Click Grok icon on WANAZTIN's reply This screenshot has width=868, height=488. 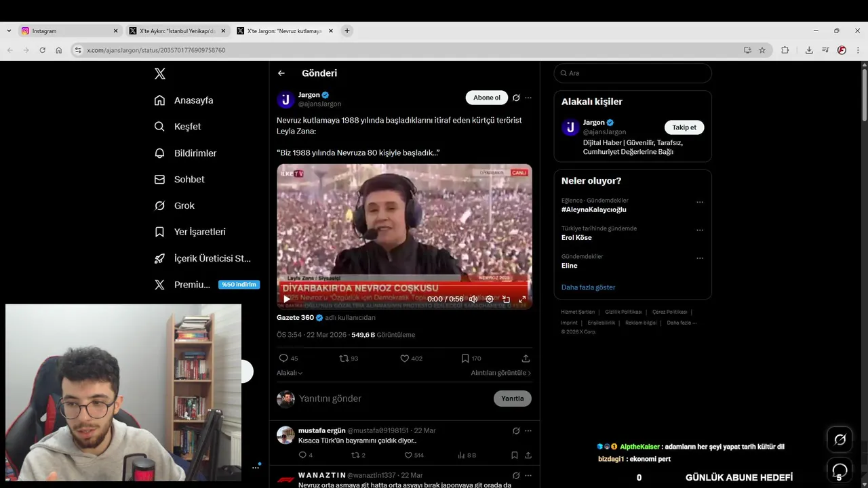[x=516, y=475]
